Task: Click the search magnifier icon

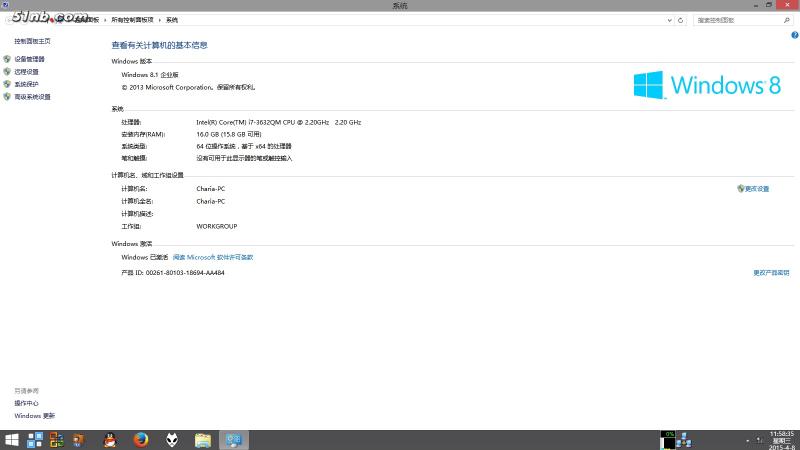Action: point(787,20)
